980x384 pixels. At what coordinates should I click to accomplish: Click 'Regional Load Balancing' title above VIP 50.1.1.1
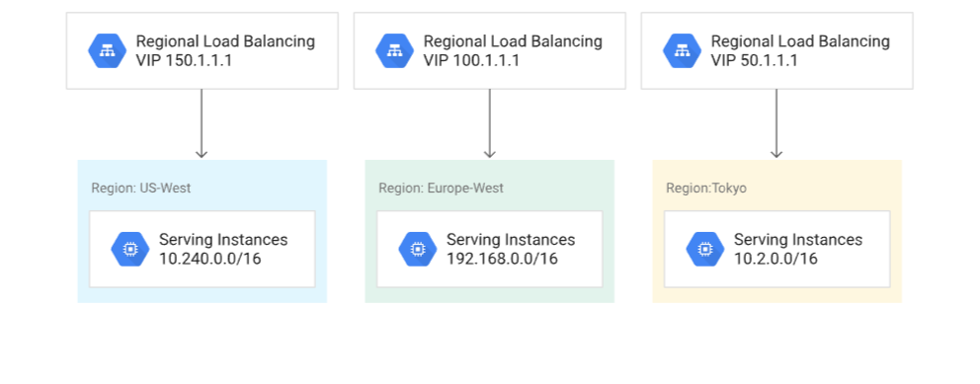(x=800, y=41)
